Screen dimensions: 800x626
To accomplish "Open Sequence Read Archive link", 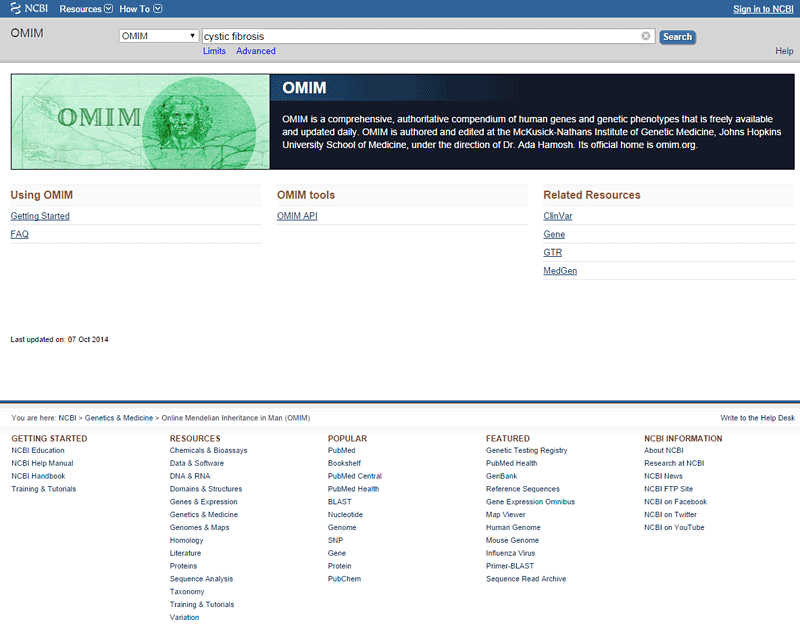I will coord(526,579).
